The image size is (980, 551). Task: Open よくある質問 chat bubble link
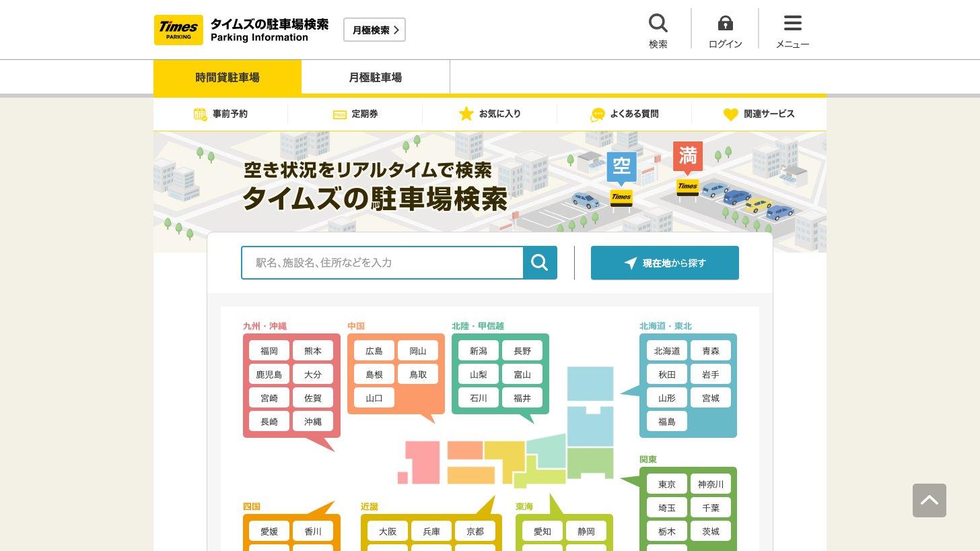click(625, 114)
